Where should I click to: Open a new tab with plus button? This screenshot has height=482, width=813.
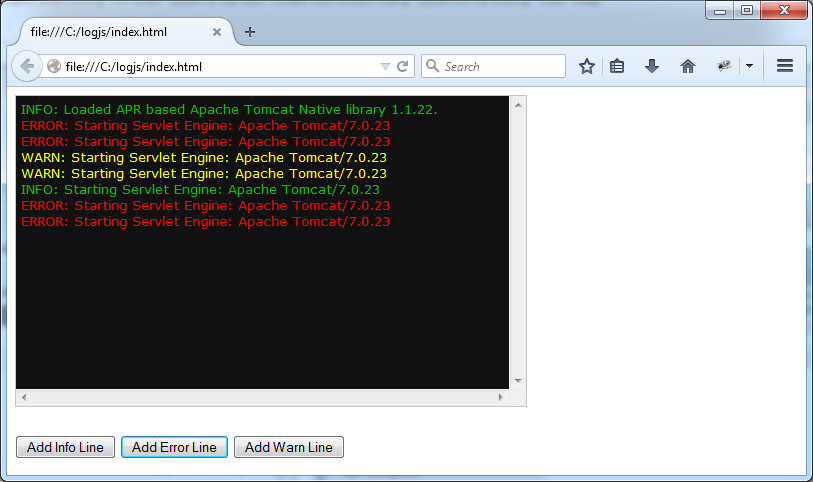[250, 32]
